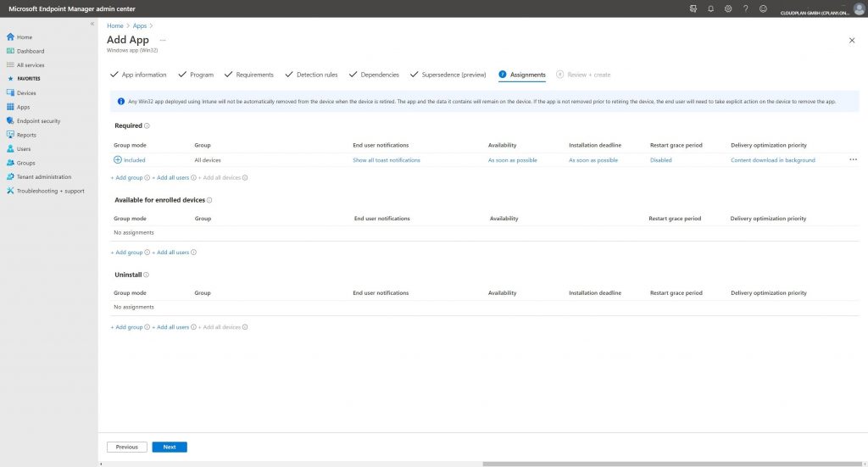Open the help question mark icon
This screenshot has width=868, height=467.
746,8
